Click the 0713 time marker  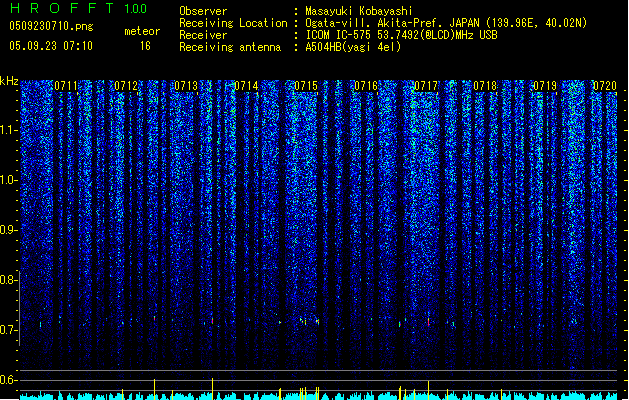coord(186,86)
